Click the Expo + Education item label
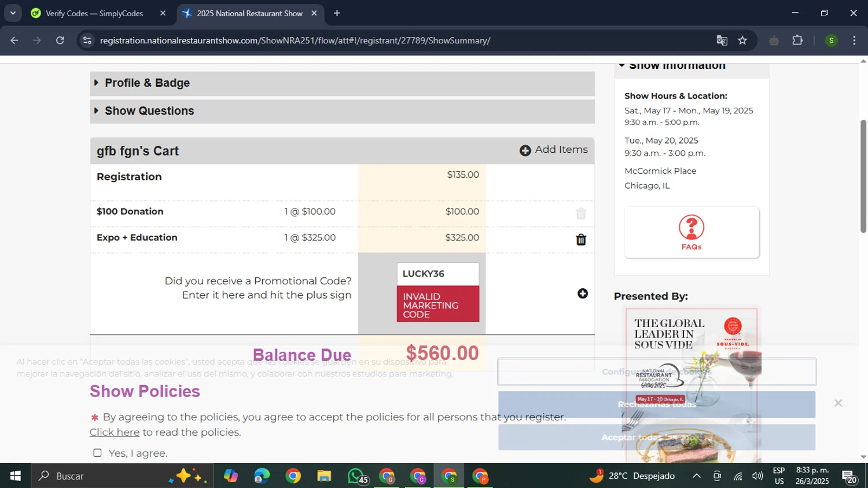The image size is (868, 488). click(x=137, y=237)
